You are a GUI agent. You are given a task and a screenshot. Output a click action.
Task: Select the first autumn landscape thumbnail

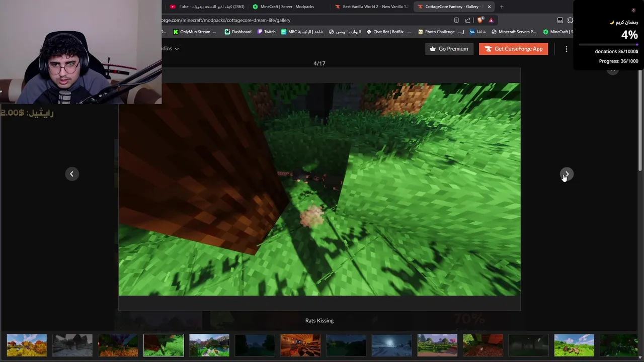point(27,345)
